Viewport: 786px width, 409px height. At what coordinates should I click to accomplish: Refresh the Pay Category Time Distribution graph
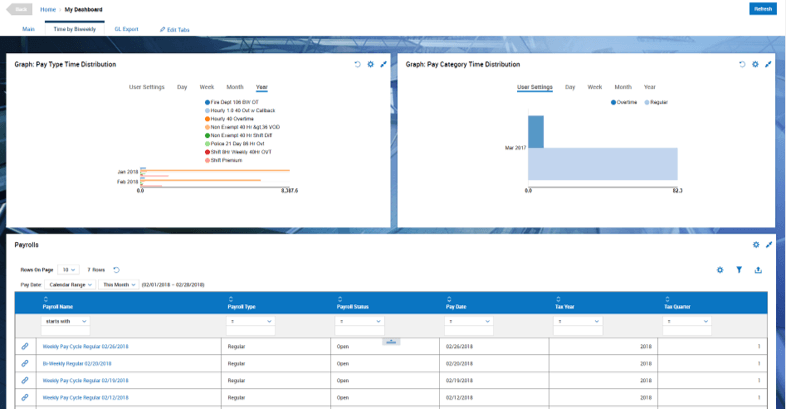tap(742, 64)
